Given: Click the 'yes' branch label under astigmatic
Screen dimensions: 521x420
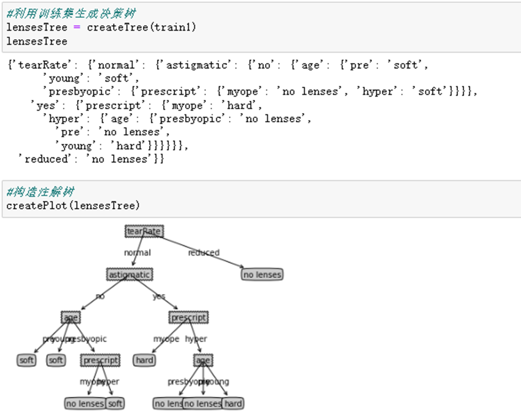Looking at the screenshot, I should pos(159,296).
